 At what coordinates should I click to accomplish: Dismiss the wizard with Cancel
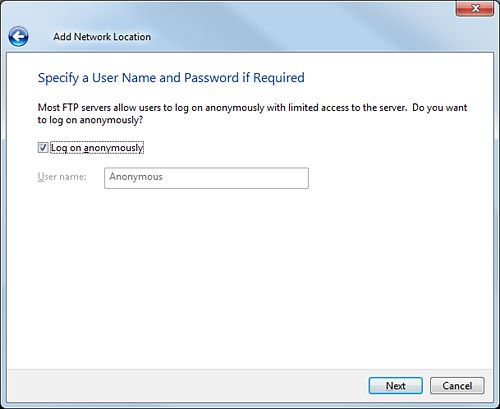coord(457,386)
